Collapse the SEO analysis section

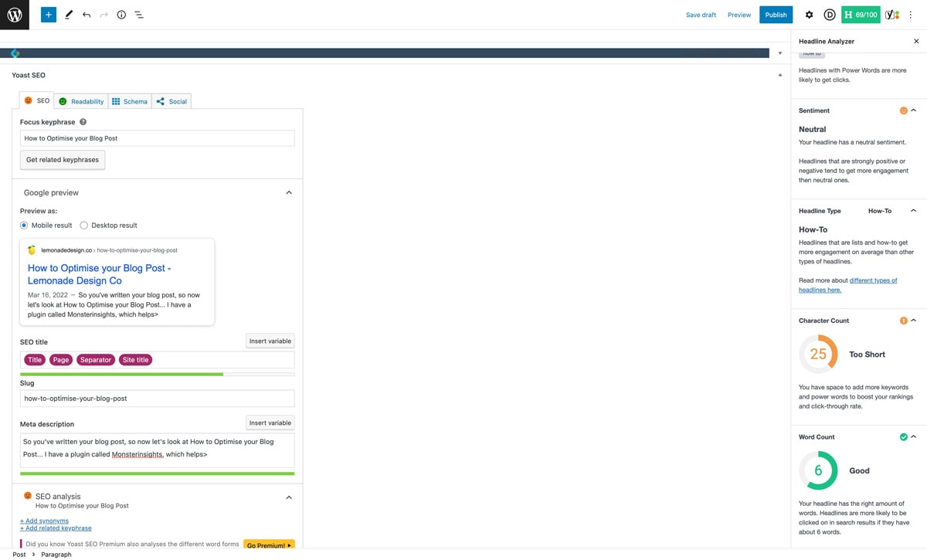pos(289,497)
